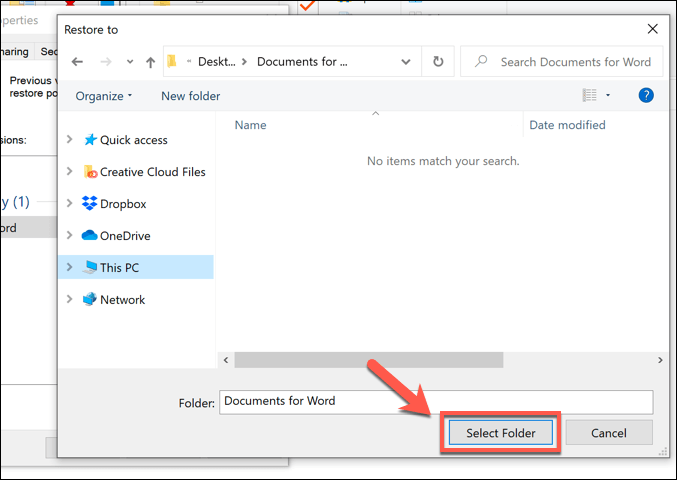Viewport: 677px width, 480px height.
Task: Open the address bar history dropdown
Action: [x=405, y=62]
